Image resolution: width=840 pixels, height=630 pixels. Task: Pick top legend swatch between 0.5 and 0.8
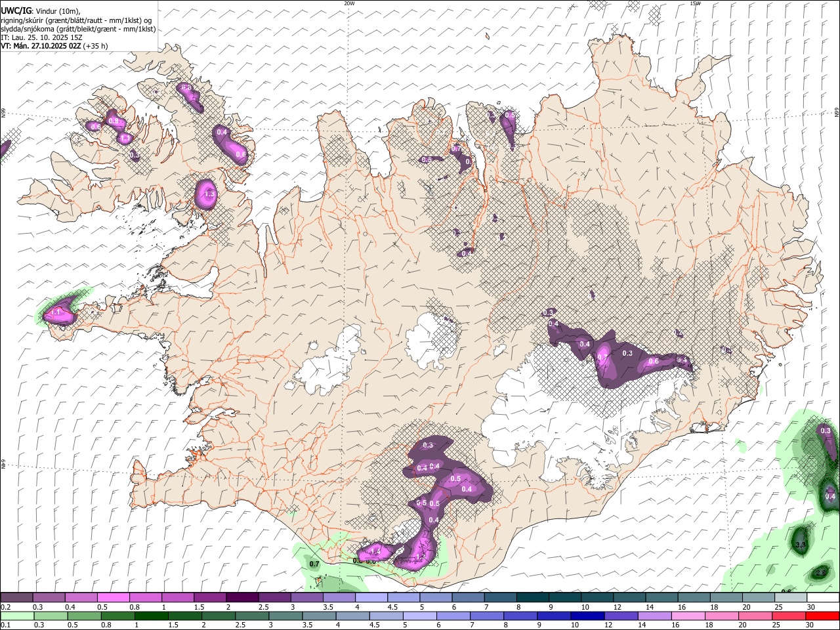pos(113,597)
